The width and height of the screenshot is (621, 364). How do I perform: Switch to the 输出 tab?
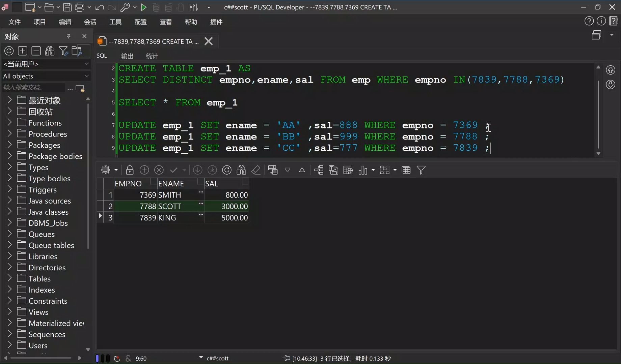(x=127, y=56)
